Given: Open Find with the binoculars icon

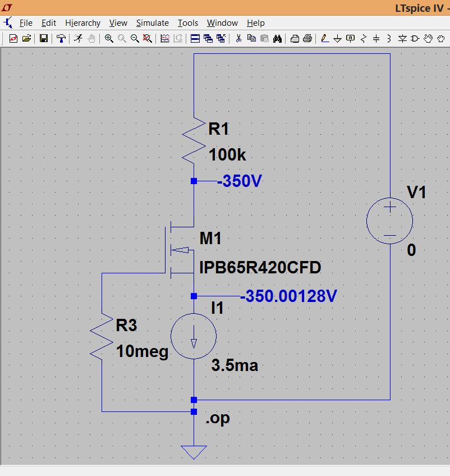Looking at the screenshot, I should point(277,39).
